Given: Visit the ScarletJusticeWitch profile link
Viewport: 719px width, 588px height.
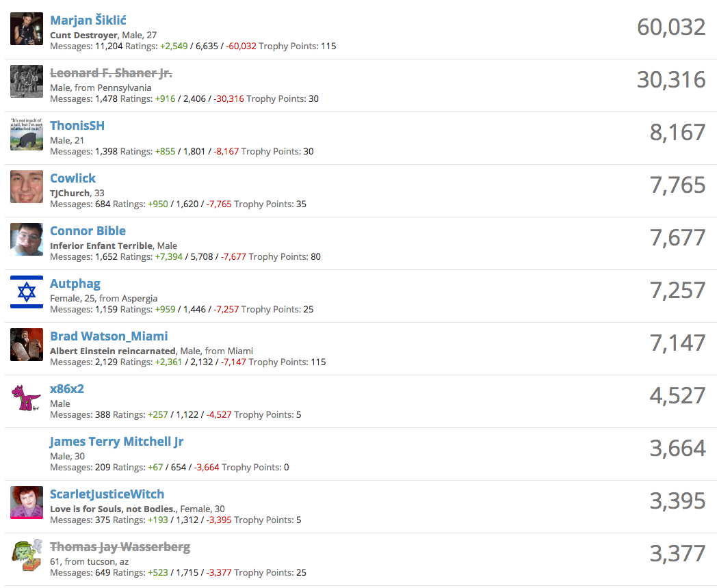Looking at the screenshot, I should [107, 494].
